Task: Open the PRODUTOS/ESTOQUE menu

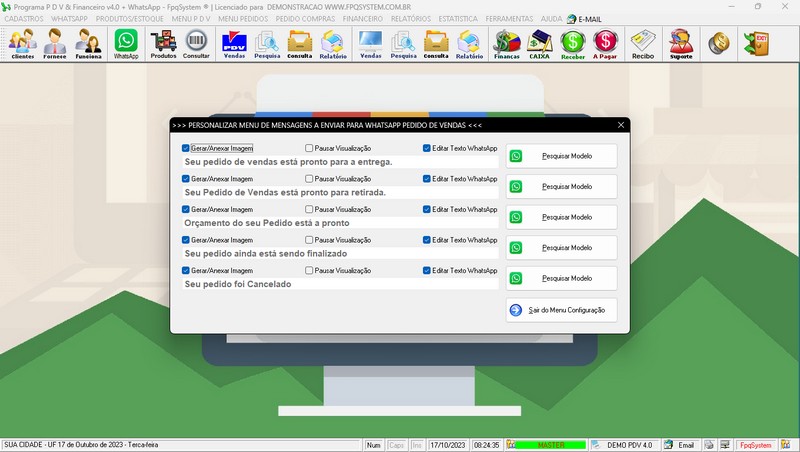Action: pos(130,19)
